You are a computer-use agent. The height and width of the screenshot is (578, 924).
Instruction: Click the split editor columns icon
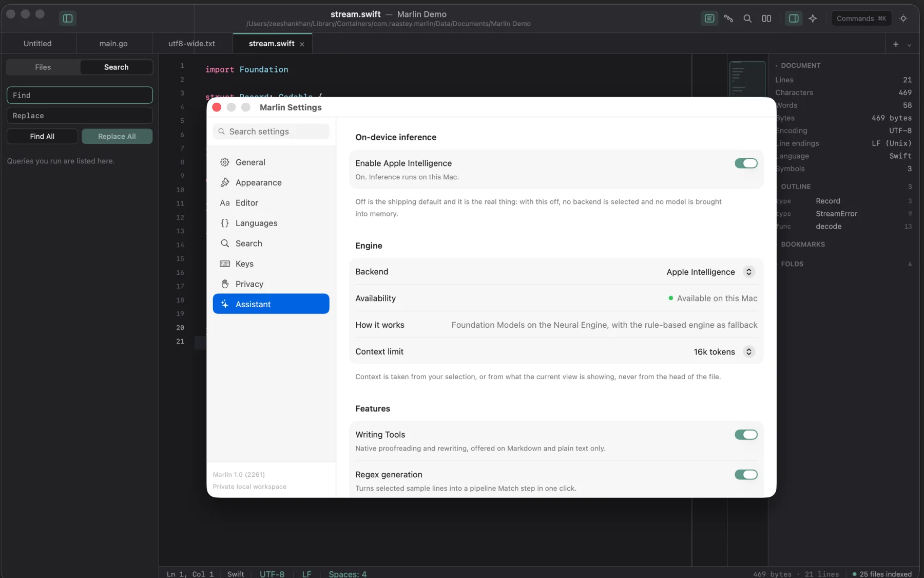click(x=766, y=18)
